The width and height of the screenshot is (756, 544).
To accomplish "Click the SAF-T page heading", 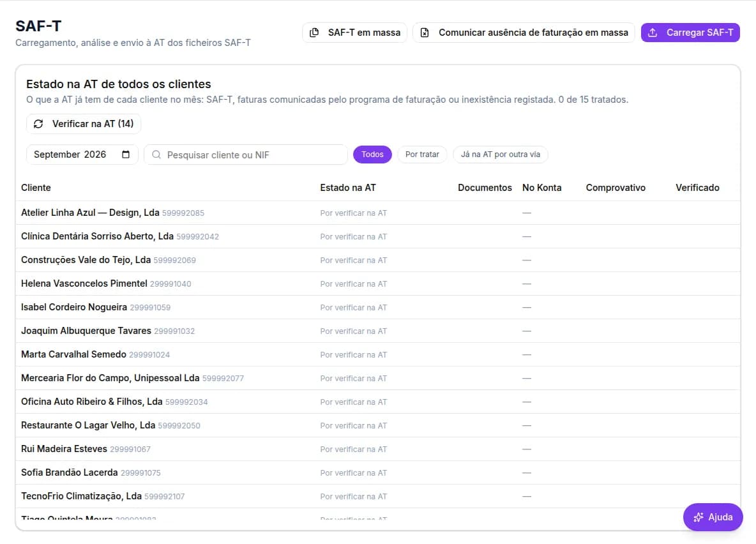I will pos(38,26).
